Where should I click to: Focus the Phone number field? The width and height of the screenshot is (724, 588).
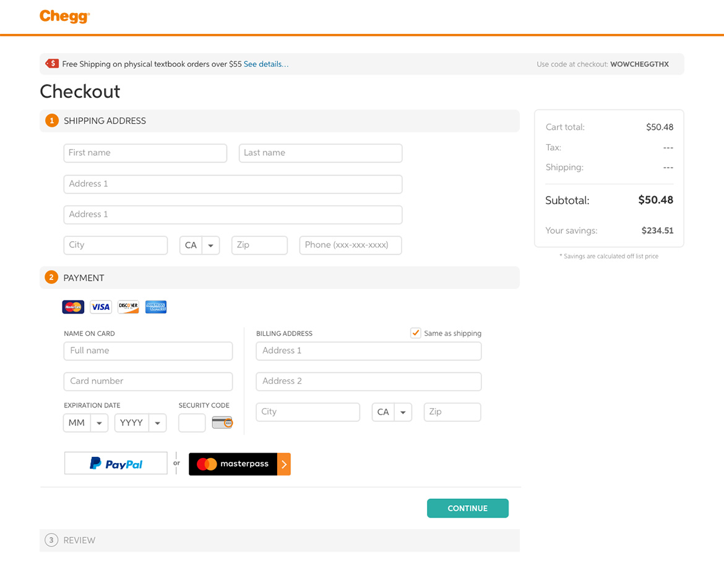point(350,245)
